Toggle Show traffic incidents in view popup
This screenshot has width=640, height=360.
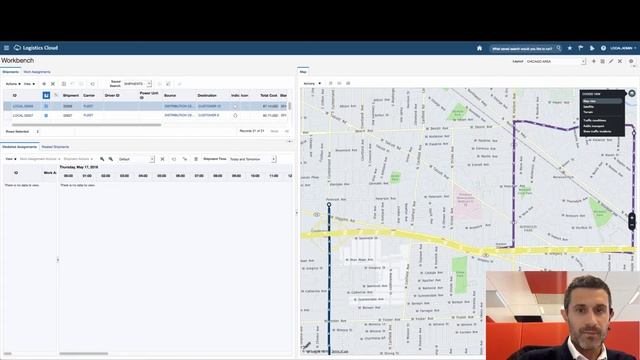(x=597, y=131)
